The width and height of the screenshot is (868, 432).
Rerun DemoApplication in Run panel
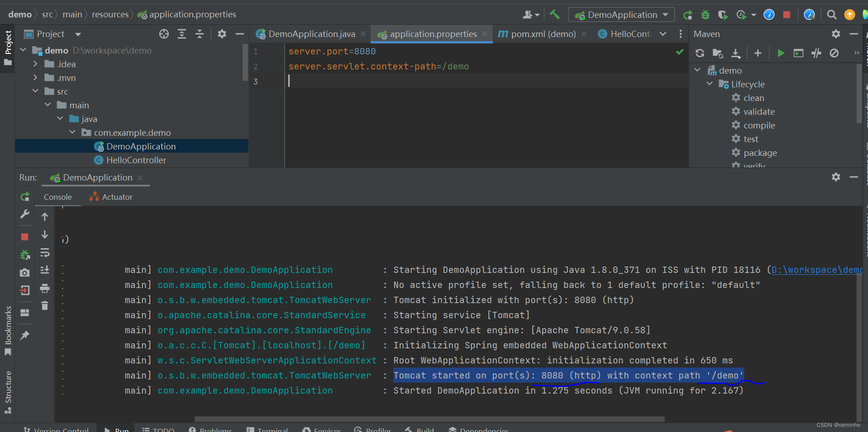(x=25, y=197)
